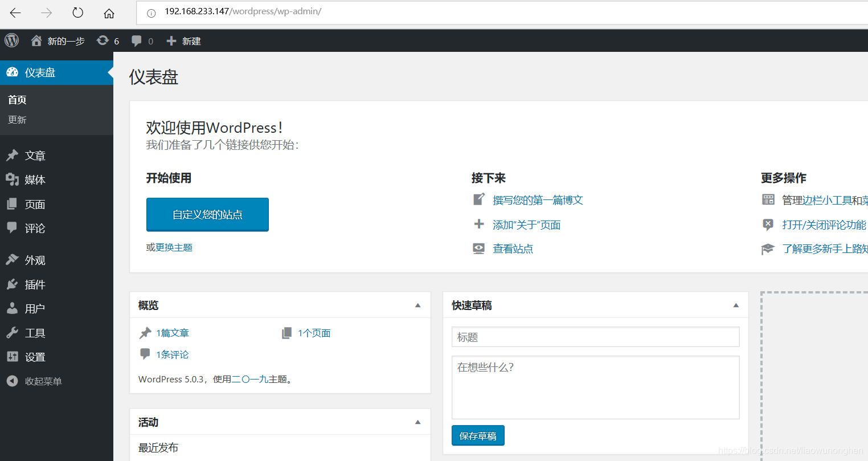This screenshot has height=461, width=868.
Task: Collapse the 概览 panel toggle arrow
Action: point(418,305)
